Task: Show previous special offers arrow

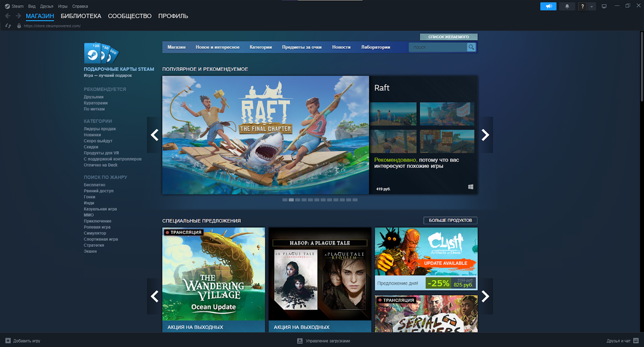Action: pos(154,296)
